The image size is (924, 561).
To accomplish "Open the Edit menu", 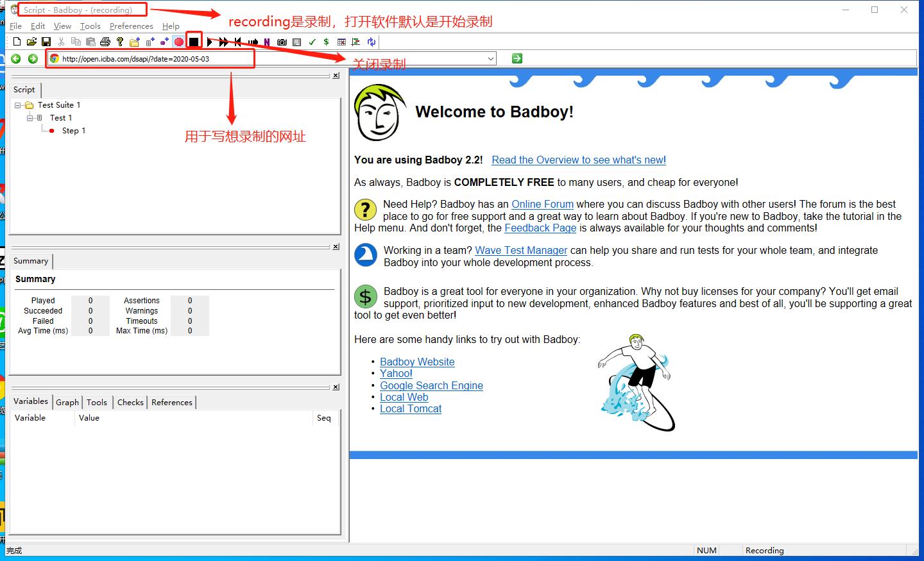I will coord(38,26).
